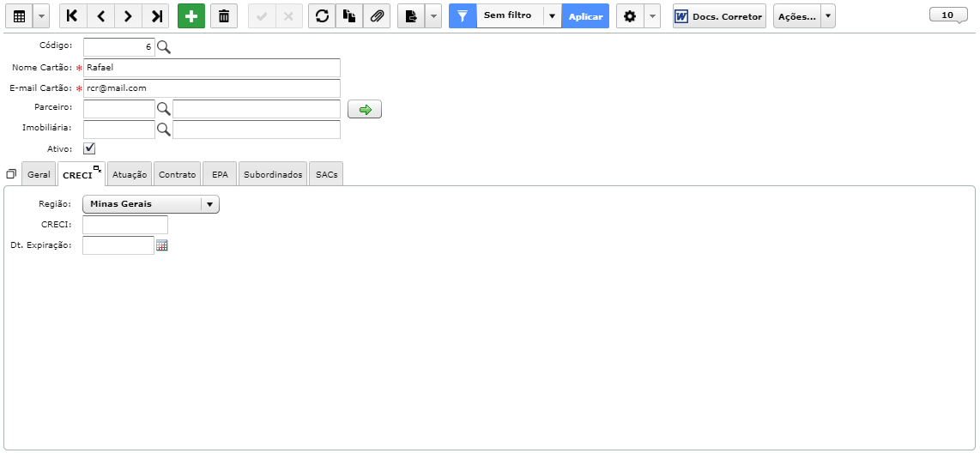
Task: Open the Contrato tab
Action: 178,174
